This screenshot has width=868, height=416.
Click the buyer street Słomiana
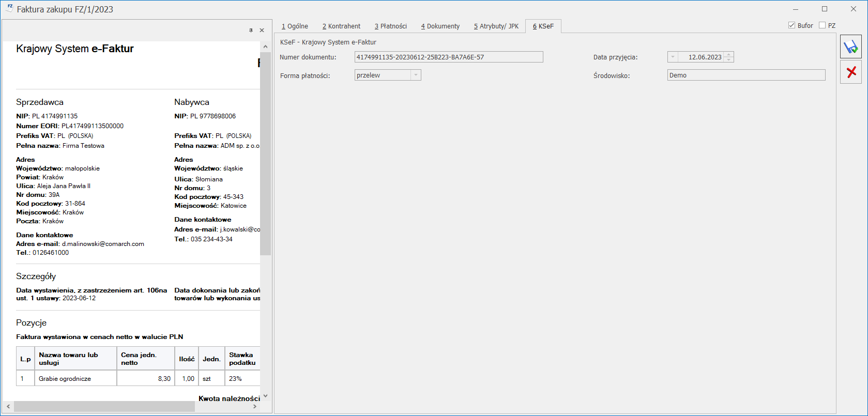[x=209, y=179]
